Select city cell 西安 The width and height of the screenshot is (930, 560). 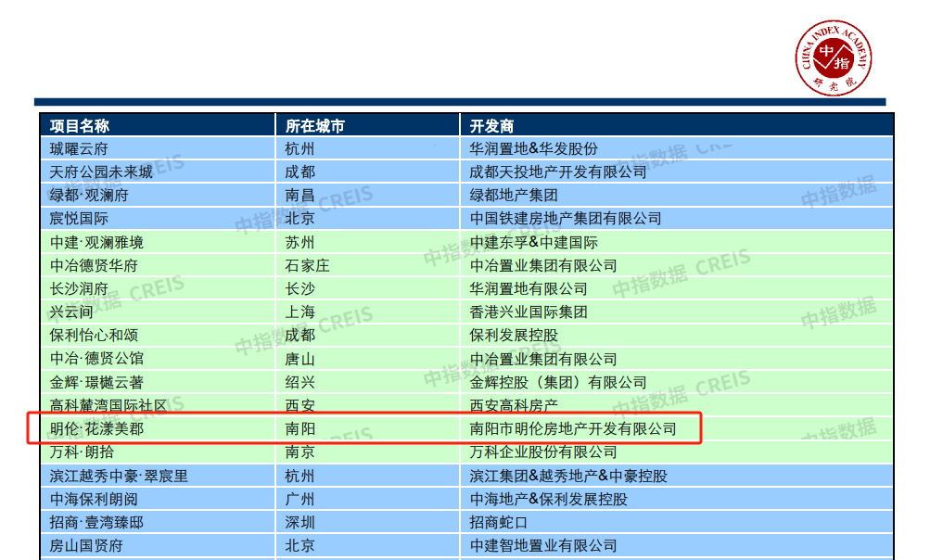pyautogui.click(x=299, y=406)
